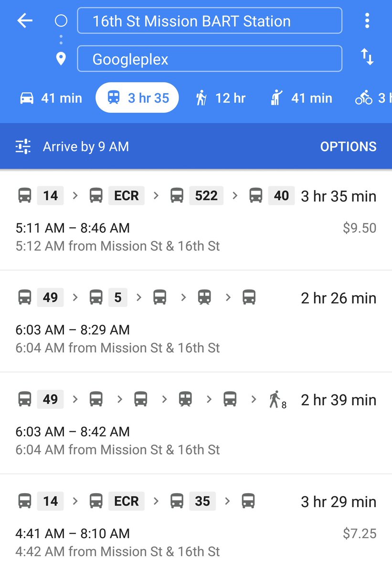Tap the filter sliders icon beside Arrive by
The image size is (392, 573).
(23, 146)
